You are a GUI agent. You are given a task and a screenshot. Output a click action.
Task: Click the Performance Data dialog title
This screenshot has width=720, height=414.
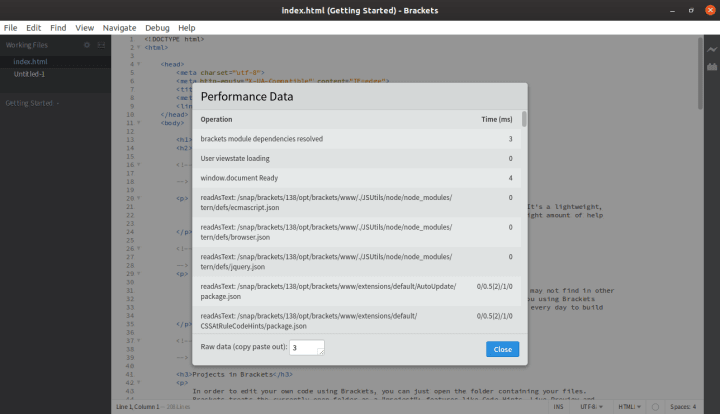point(247,96)
